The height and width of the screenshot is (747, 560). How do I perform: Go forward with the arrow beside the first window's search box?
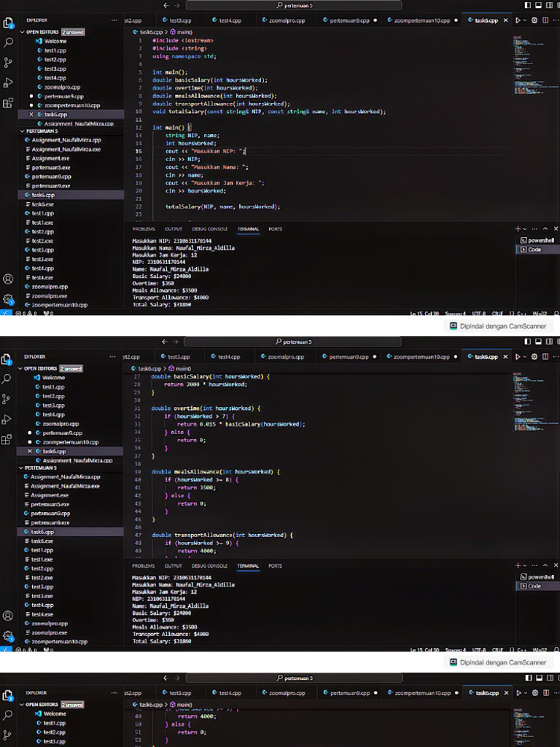(x=176, y=5)
